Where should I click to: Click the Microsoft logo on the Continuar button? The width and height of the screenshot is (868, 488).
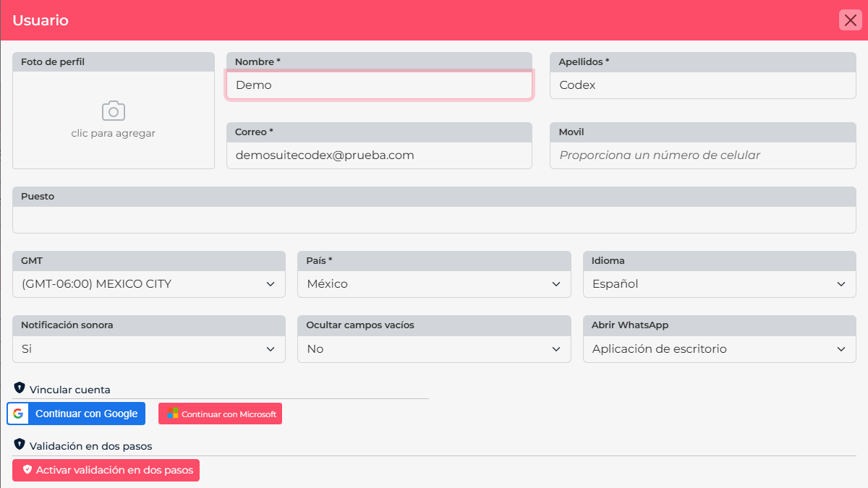point(172,414)
